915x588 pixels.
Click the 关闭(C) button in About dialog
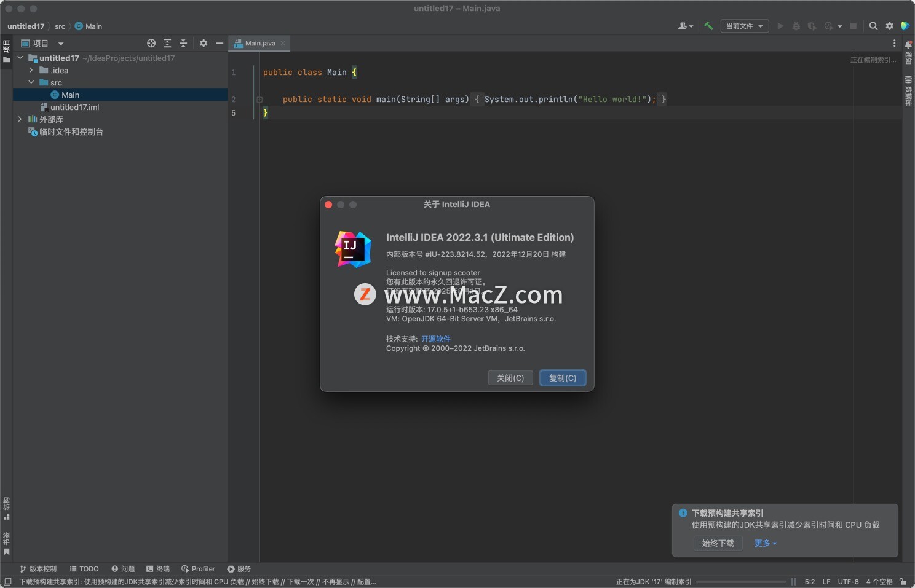click(x=510, y=378)
